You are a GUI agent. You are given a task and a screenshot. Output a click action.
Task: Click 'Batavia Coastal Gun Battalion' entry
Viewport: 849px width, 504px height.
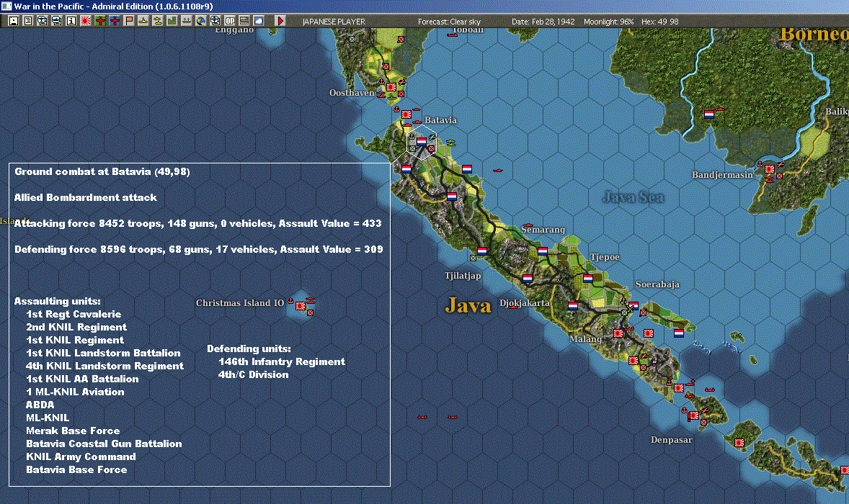tap(104, 444)
